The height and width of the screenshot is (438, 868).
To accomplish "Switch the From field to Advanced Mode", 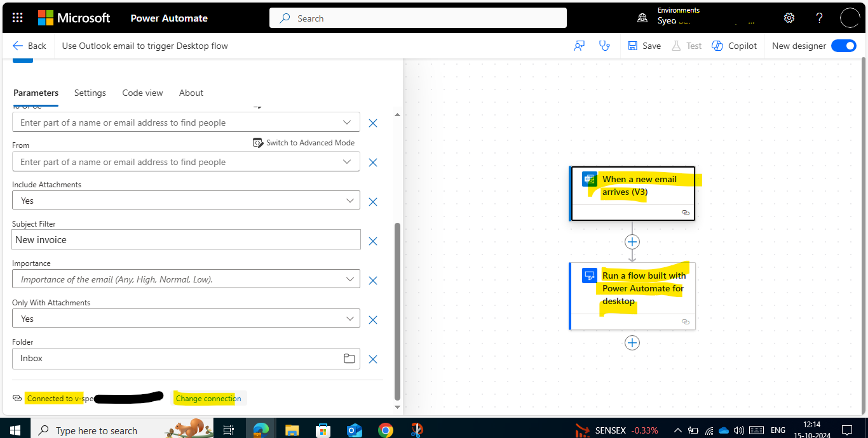I will click(304, 142).
